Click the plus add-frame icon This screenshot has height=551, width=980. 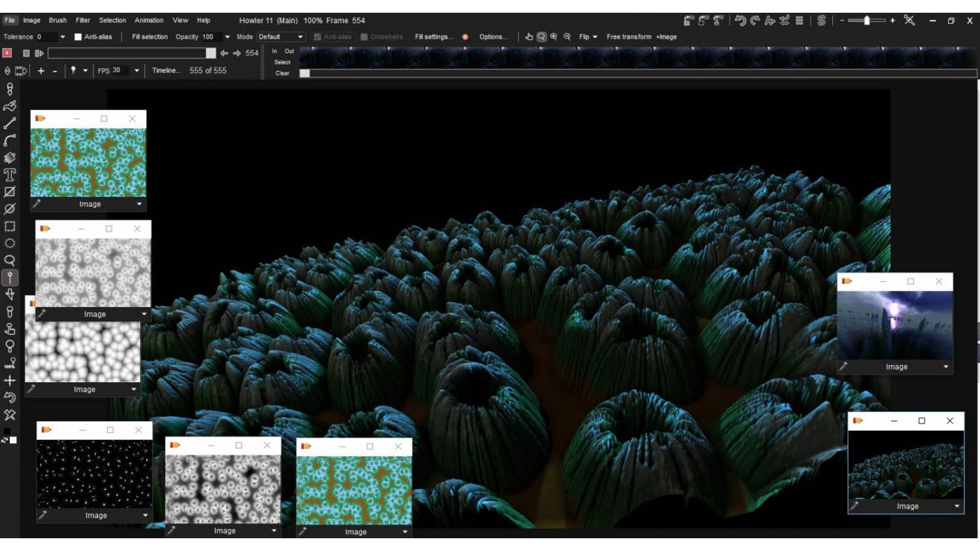[41, 71]
